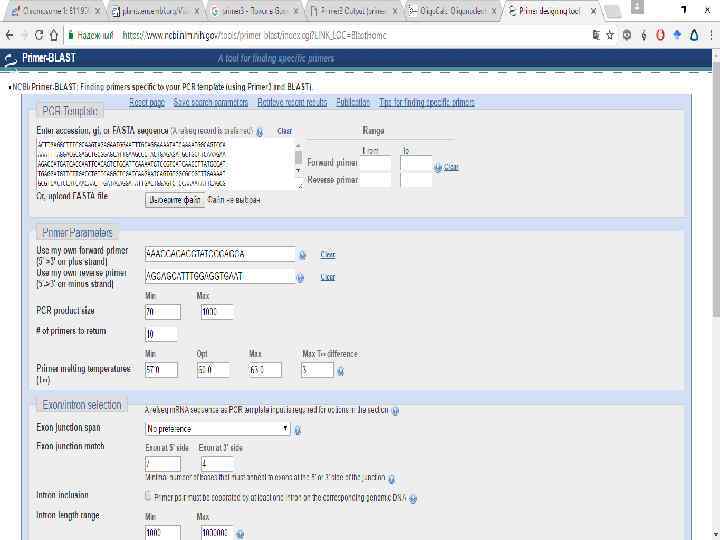
Task: Click Primer melting temperature Max field
Action: (x=265, y=370)
